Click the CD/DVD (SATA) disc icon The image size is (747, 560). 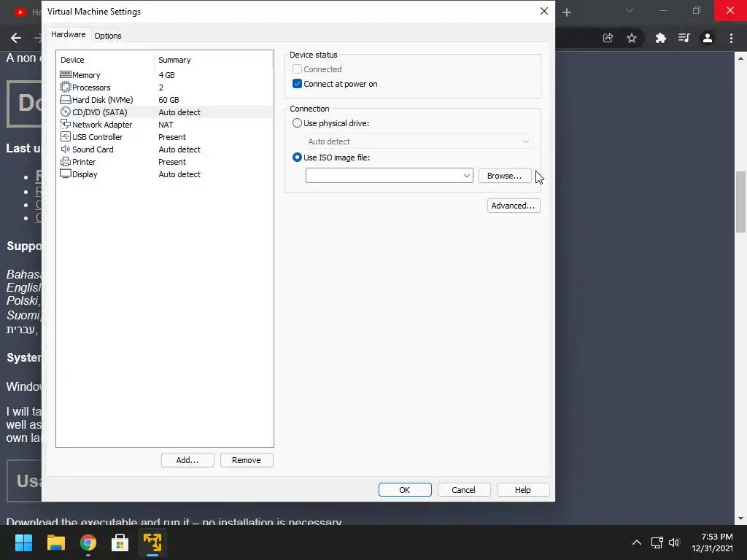pyautogui.click(x=66, y=112)
